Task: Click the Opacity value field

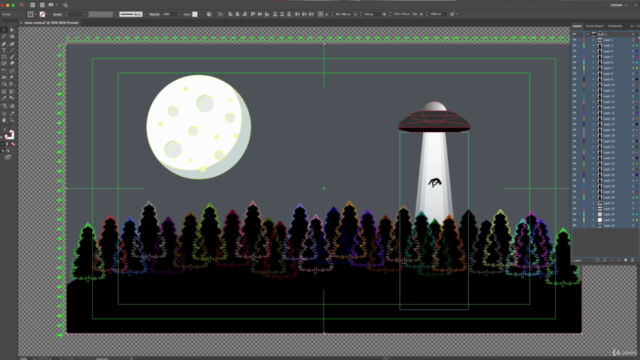Action: 169,14
